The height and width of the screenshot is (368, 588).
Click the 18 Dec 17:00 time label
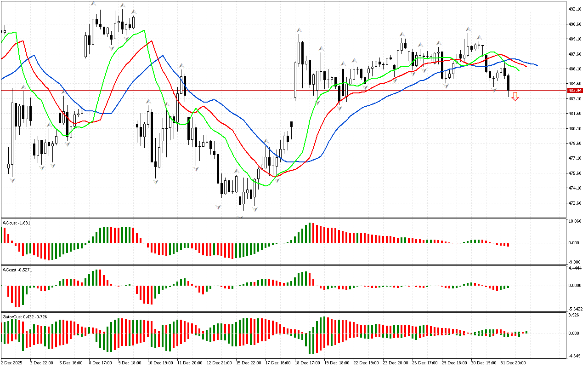[307, 363]
